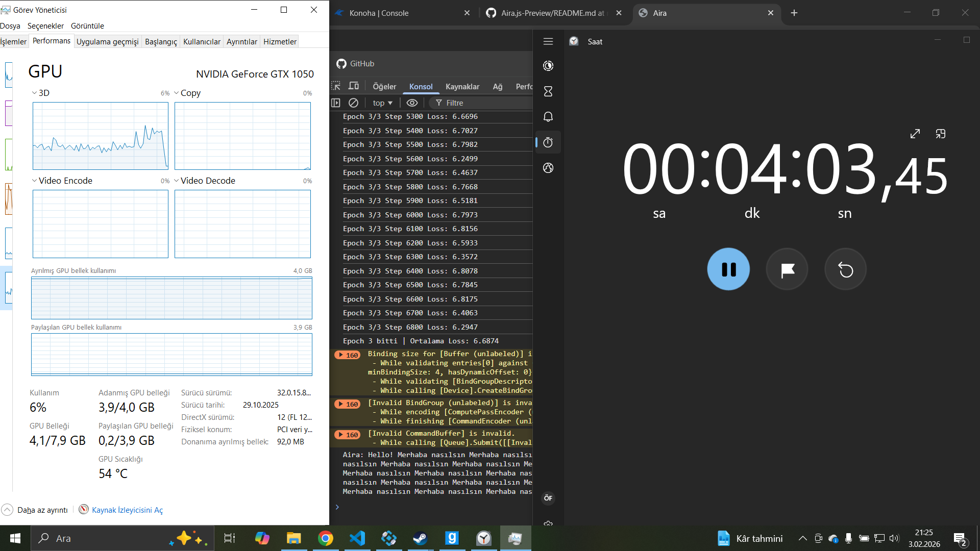Click Daha az ayrıntı in Task Manager
Viewport: 980px width, 551px height.
(43, 509)
